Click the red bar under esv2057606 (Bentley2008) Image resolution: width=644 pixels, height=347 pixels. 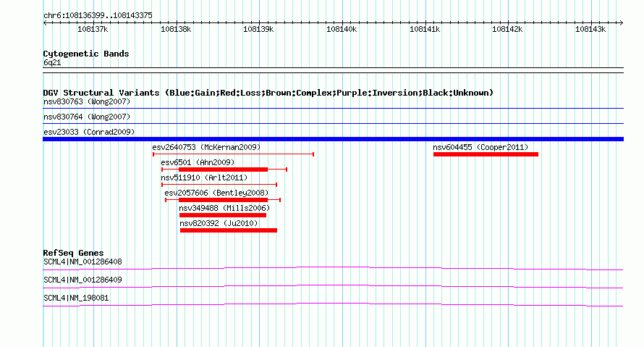pos(223,200)
